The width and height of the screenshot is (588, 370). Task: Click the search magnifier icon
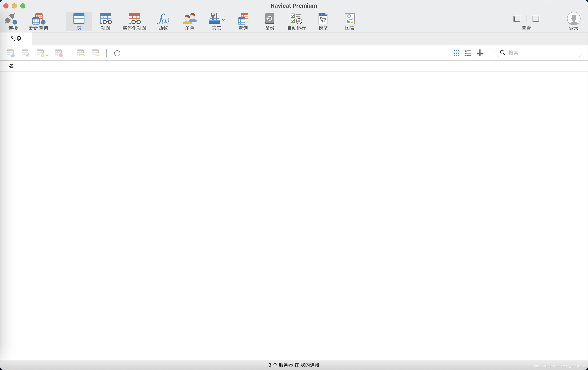pyautogui.click(x=502, y=53)
